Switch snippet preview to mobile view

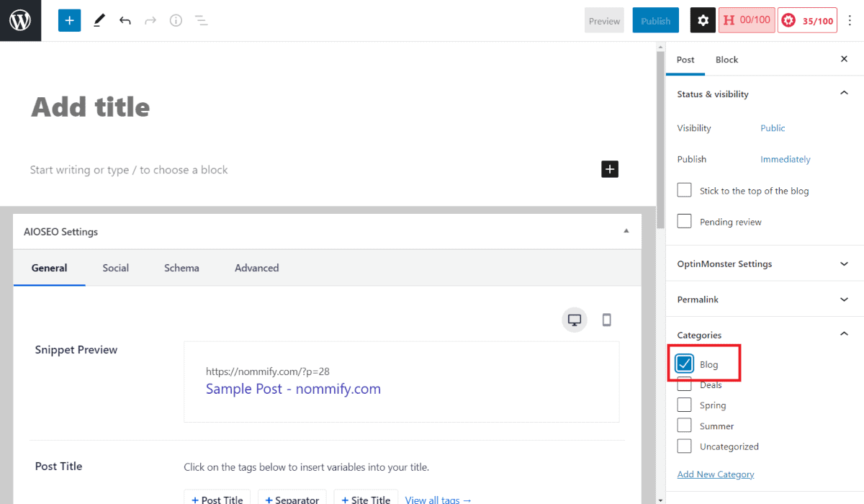pyautogui.click(x=607, y=320)
